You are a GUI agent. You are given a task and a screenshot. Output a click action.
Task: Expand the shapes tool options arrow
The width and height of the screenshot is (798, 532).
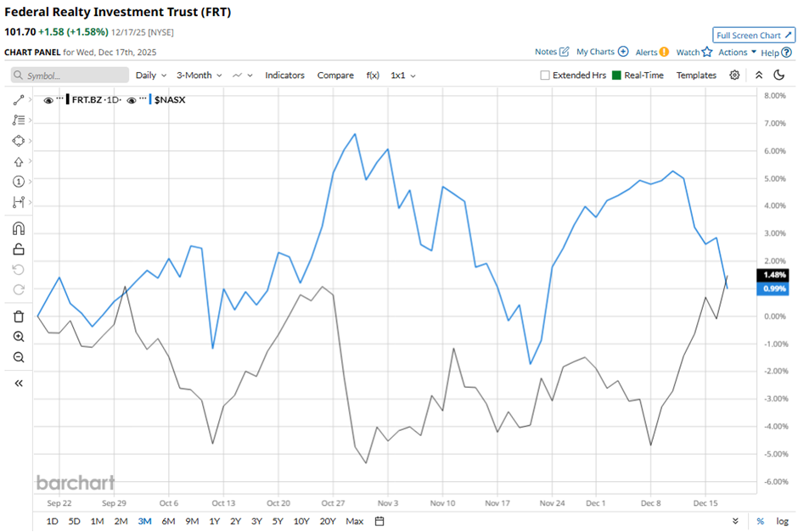point(30,141)
